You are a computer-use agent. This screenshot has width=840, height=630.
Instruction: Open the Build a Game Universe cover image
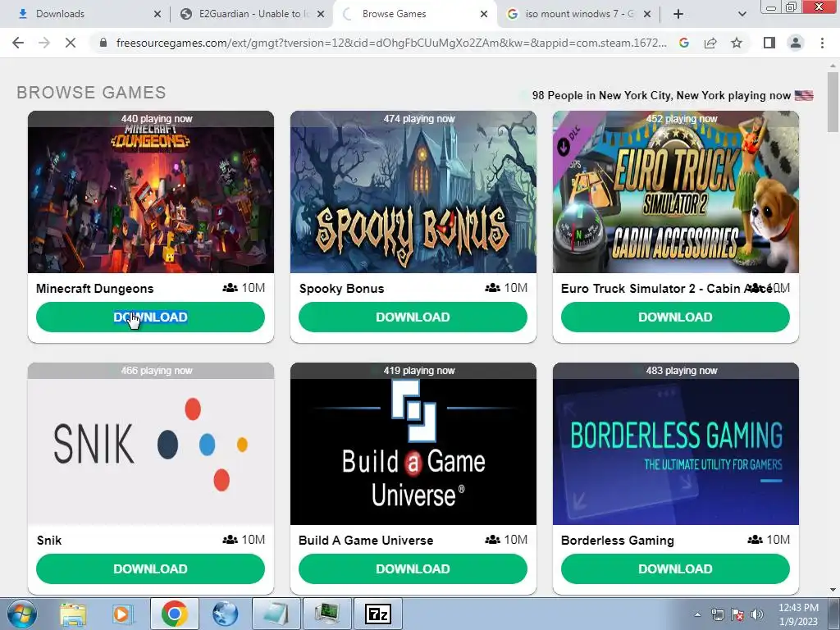point(413,444)
